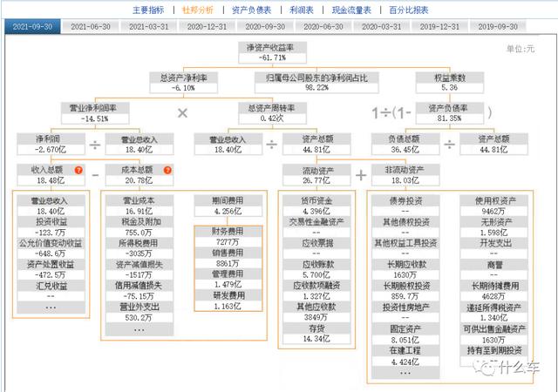Image resolution: width=558 pixels, height=392 pixels.
Task: Click the 财务费用 7277万 entry
Action: (x=228, y=237)
